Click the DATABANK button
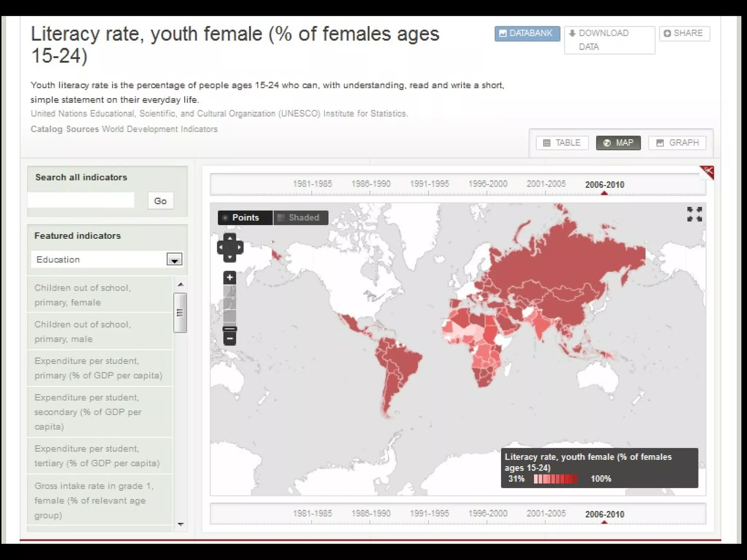Viewport: 747px width, 560px height. pos(527,34)
